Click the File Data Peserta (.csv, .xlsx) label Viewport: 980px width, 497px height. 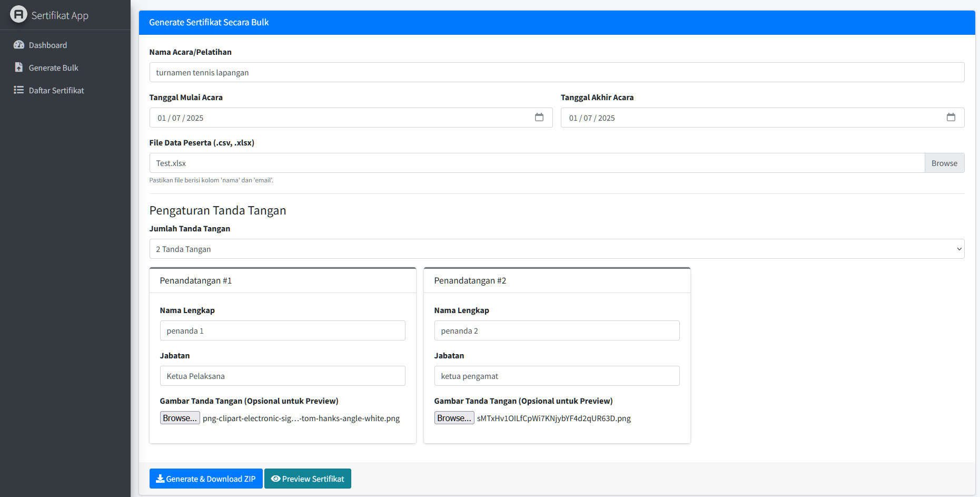[202, 143]
